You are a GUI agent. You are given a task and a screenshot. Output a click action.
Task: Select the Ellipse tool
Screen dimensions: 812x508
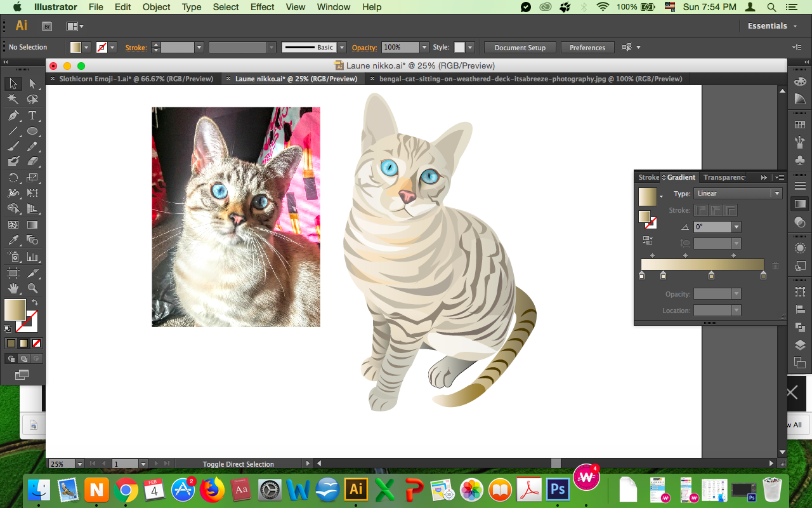(x=32, y=131)
